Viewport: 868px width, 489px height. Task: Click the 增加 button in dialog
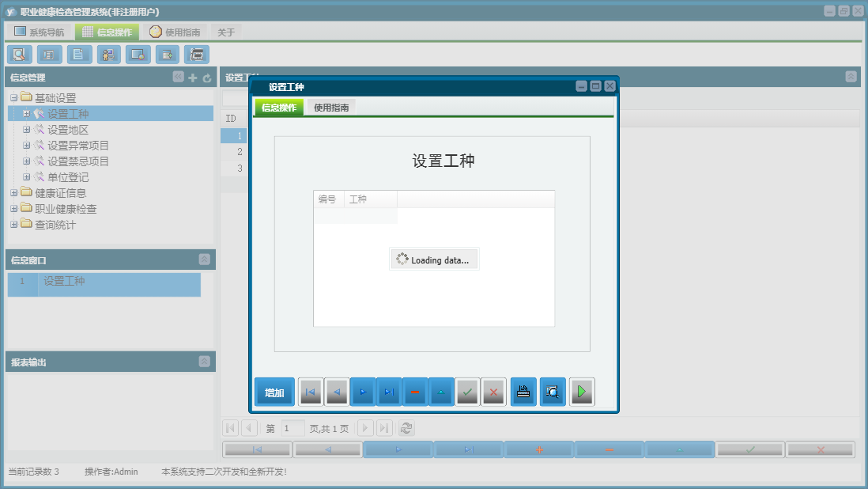(x=274, y=392)
